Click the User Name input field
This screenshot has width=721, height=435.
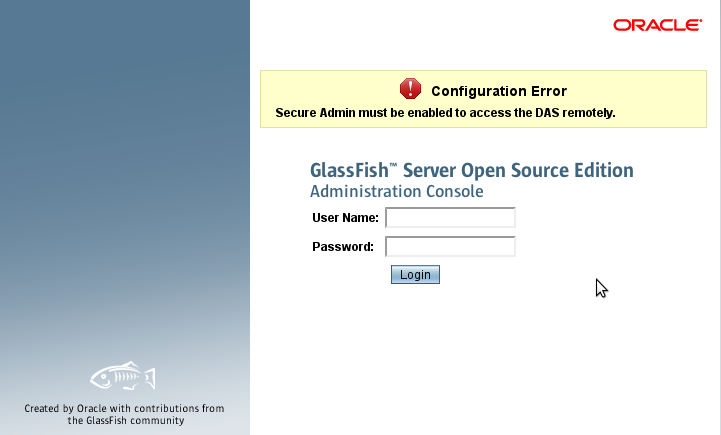450,218
